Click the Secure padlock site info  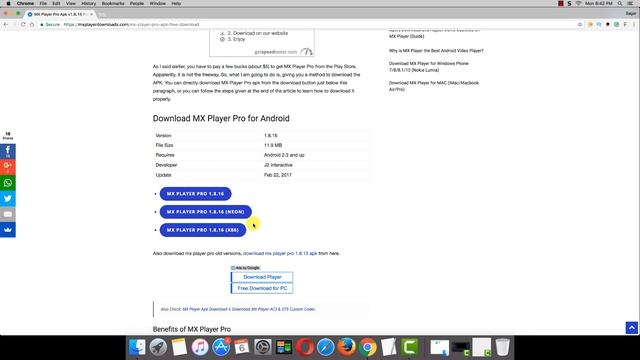click(x=50, y=24)
